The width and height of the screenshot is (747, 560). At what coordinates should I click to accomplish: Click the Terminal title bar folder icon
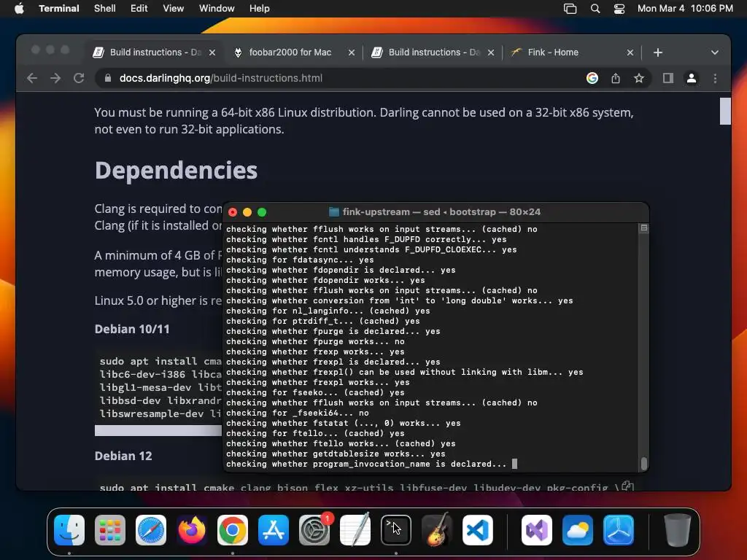[334, 212]
